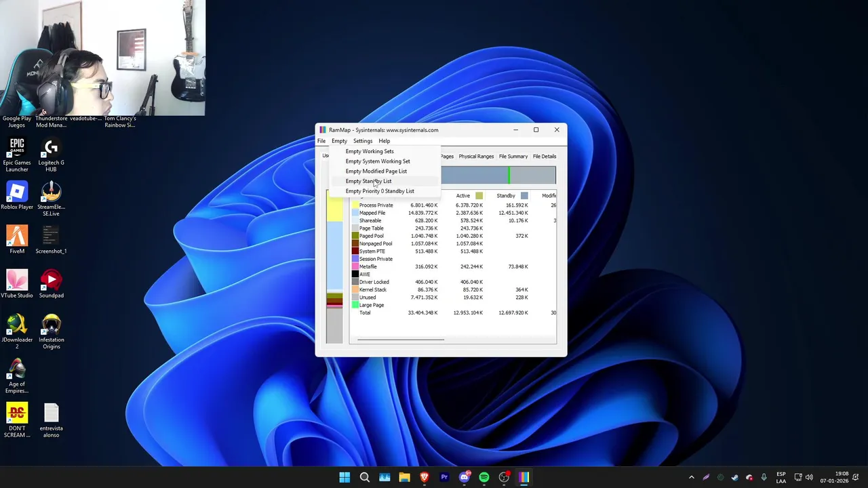Switch to the File Summary tab
The height and width of the screenshot is (488, 868).
tap(513, 157)
